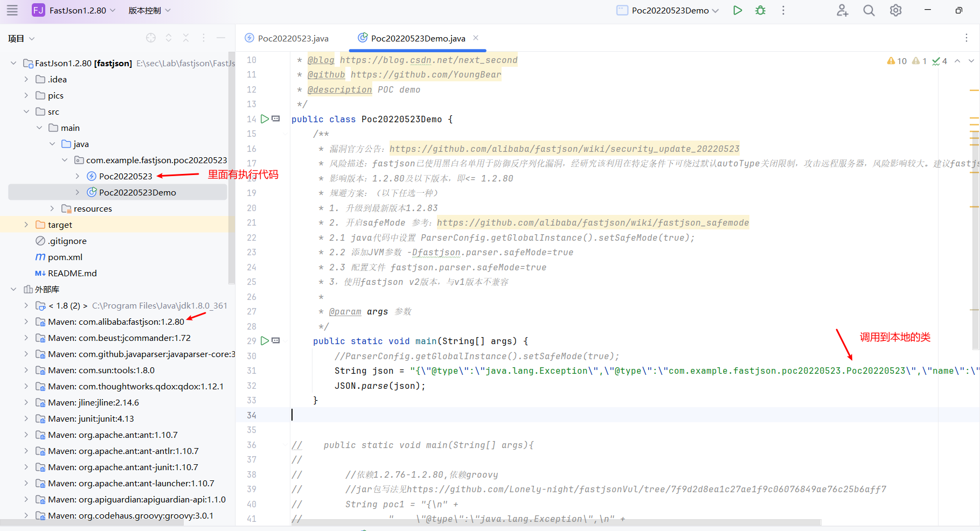
Task: Click the 10 warnings inspection indicator
Action: pyautogui.click(x=897, y=61)
